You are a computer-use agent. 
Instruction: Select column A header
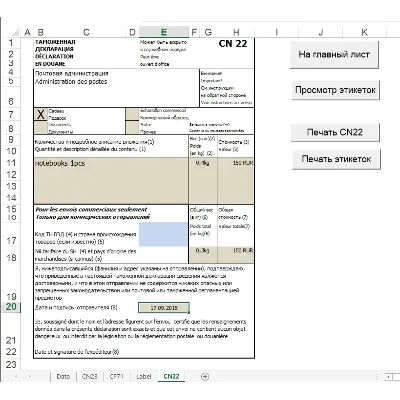pos(27,32)
